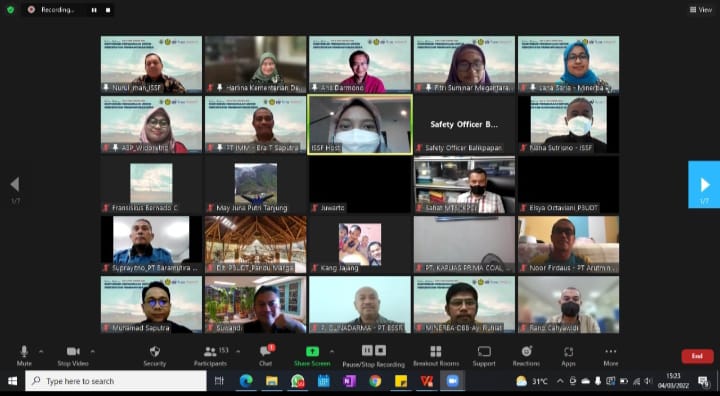720x396 pixels.
Task: Open the Security shield menu
Action: click(x=155, y=356)
